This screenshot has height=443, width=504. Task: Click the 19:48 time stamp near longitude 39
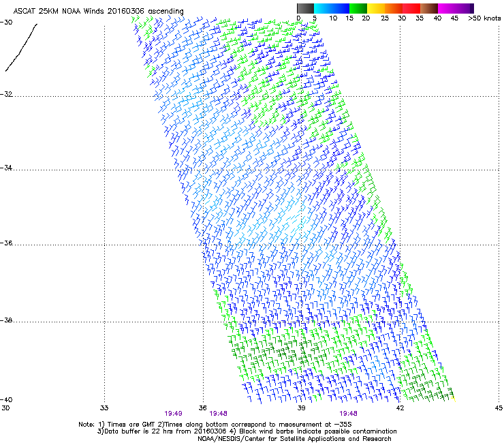point(349,414)
